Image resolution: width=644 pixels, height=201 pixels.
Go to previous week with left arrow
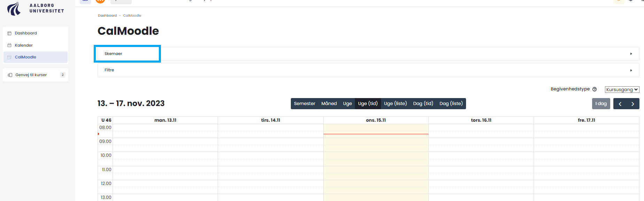point(620,104)
